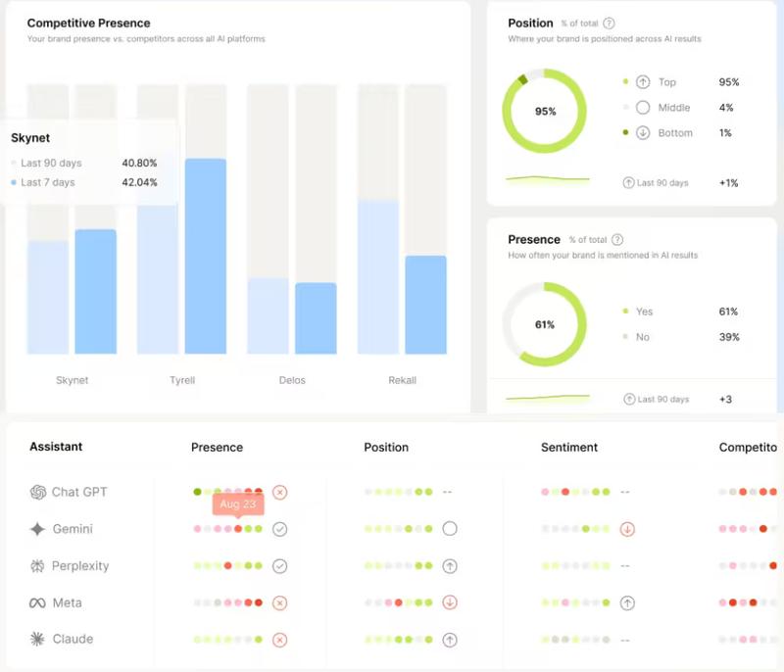Select the Perplexity assistant row label
The height and width of the screenshot is (672, 784).
(x=80, y=566)
